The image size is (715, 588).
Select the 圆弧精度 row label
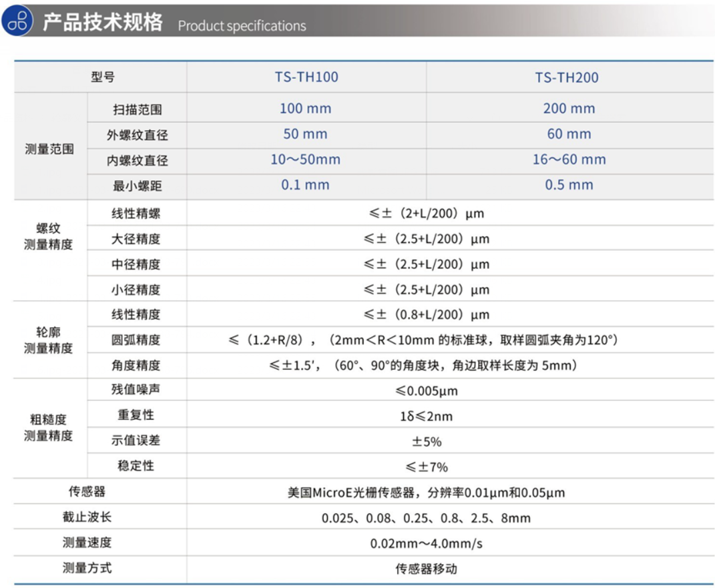point(136,340)
